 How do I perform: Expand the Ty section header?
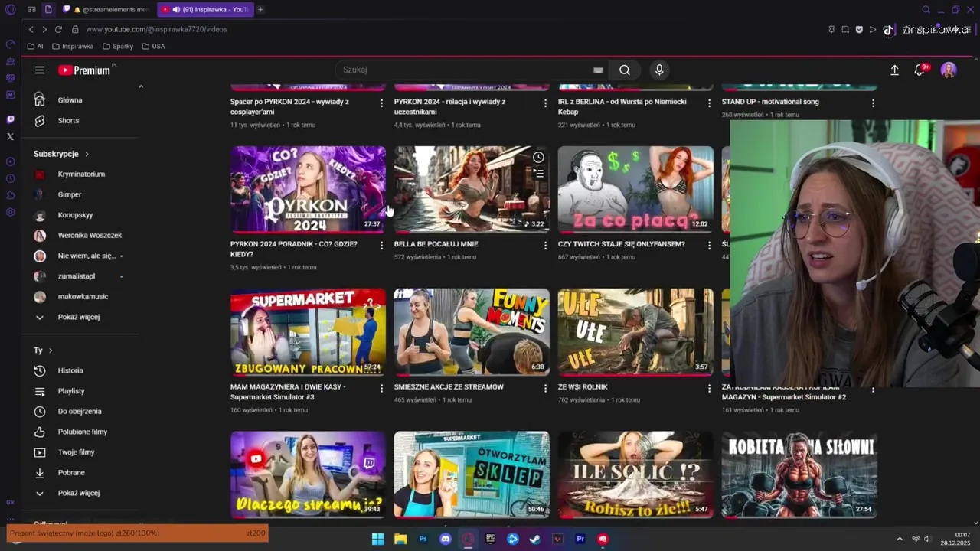[x=43, y=350]
